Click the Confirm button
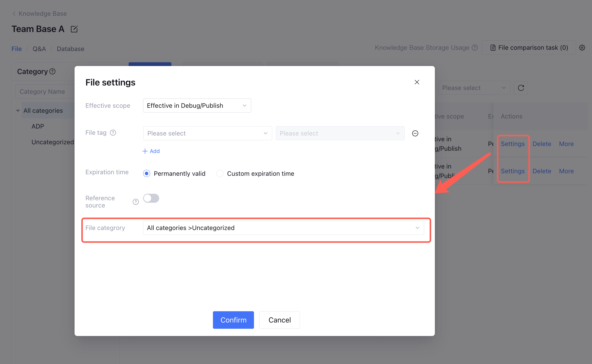This screenshot has width=592, height=364. [233, 320]
